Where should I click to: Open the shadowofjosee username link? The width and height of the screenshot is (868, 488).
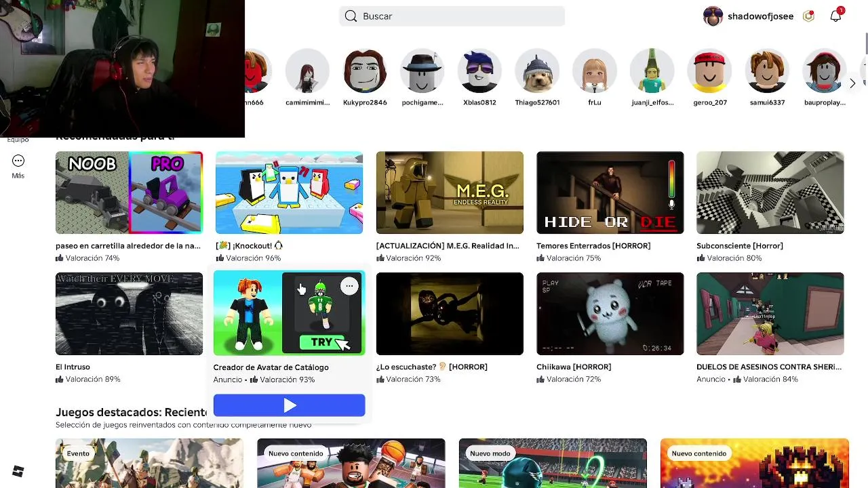coord(760,16)
